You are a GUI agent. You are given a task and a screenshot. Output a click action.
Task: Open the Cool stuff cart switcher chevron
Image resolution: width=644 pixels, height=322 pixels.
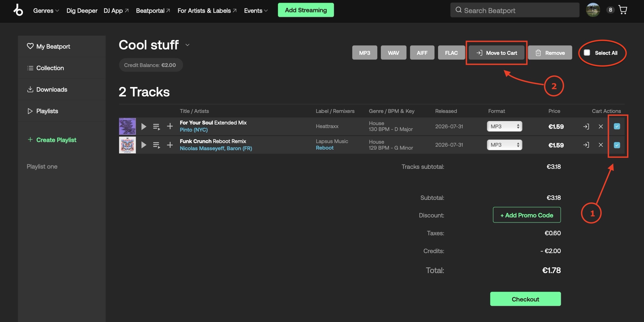tap(188, 45)
